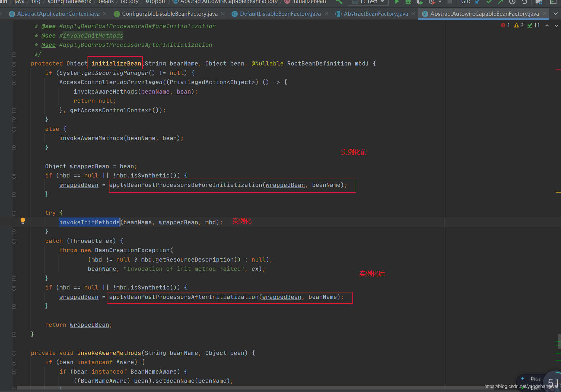The width and height of the screenshot is (561, 392).
Task: Close the AbstractBeanFactory.java tab
Action: tap(413, 14)
